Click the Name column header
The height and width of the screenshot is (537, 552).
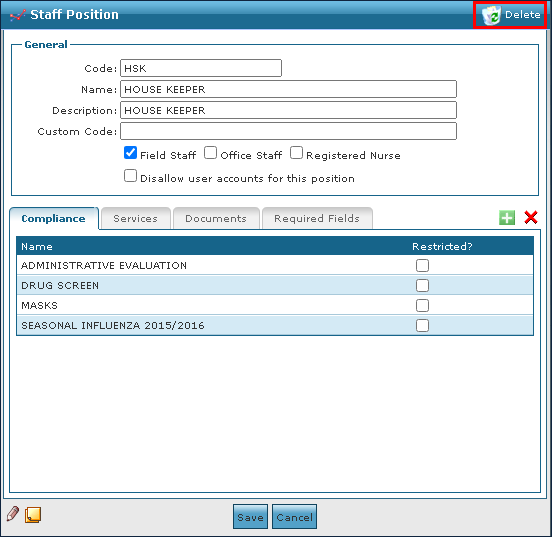(x=37, y=246)
